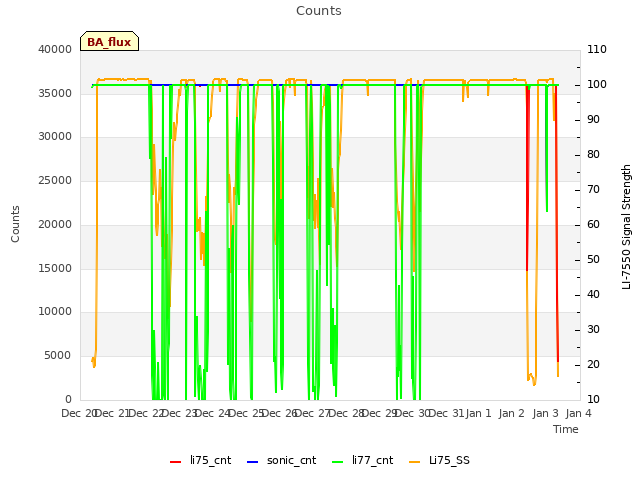Click the Jan 2 date tick
The width and height of the screenshot is (640, 480).
click(512, 413)
